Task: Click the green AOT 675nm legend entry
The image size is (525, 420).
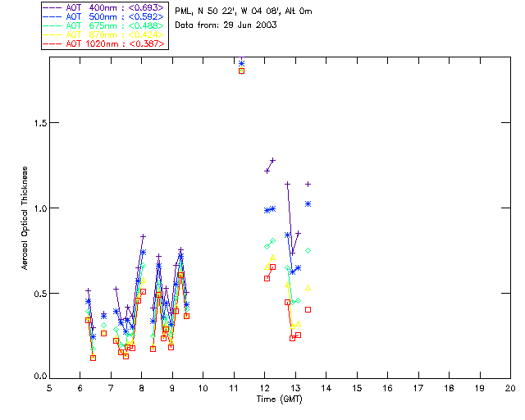Action: click(x=105, y=26)
